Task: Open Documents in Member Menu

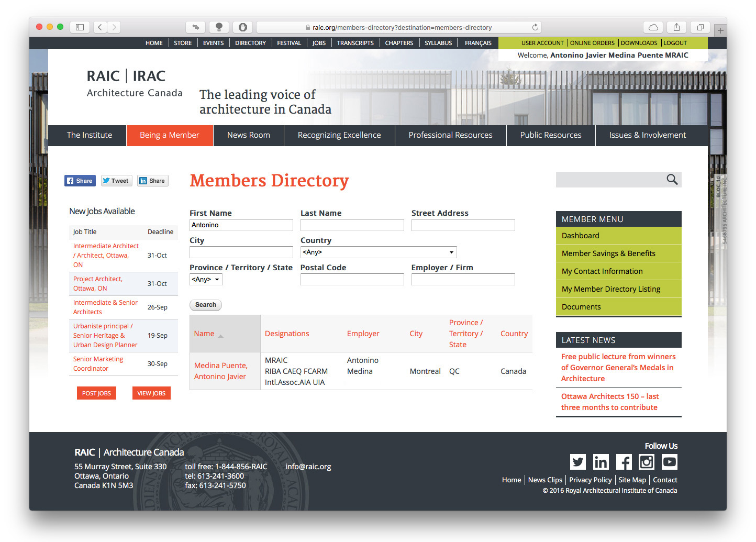Action: pyautogui.click(x=619, y=307)
